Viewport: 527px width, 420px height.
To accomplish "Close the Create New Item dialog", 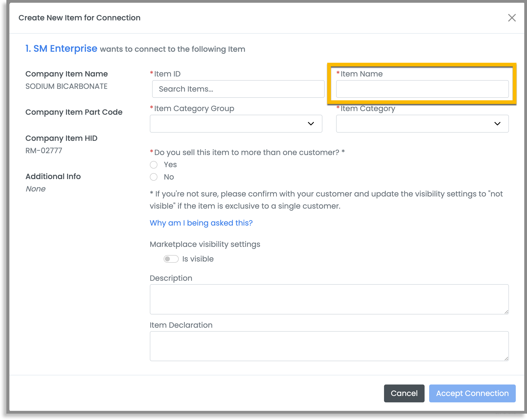I will point(512,18).
